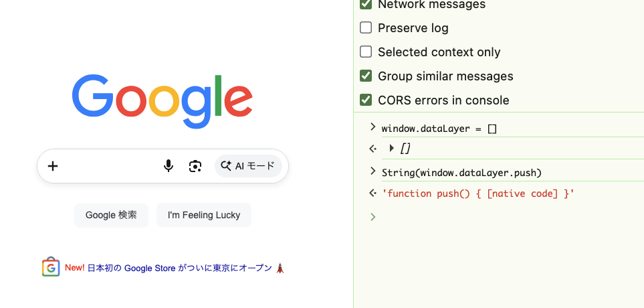Screen dimensions: 644x308
Task: Click the Tokyo tower emoji icon
Action: pyautogui.click(x=280, y=268)
